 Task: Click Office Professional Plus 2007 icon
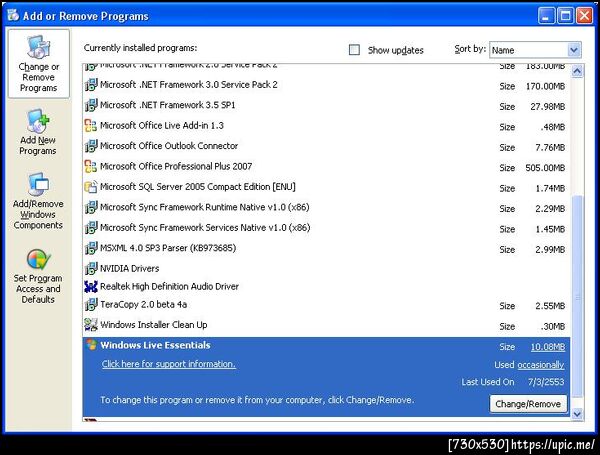click(x=91, y=166)
